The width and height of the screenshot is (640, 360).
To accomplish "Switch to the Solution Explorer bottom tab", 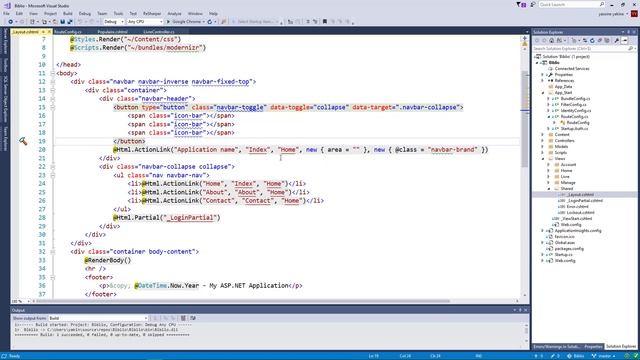I will click(620, 347).
